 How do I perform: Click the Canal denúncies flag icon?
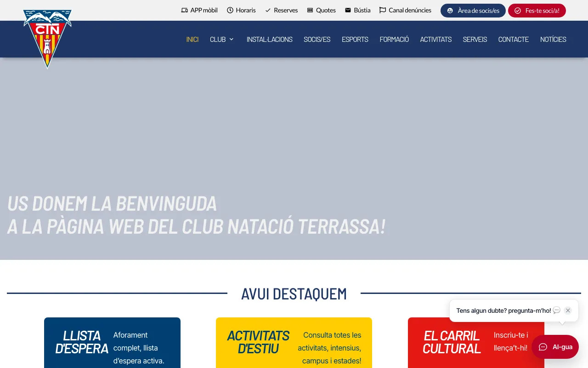pos(383,10)
